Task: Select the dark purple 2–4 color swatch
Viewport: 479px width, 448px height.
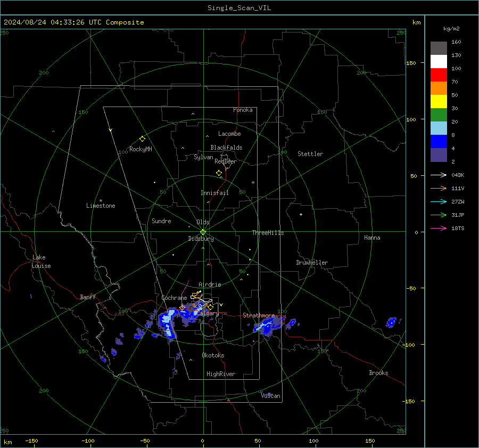Action: pyautogui.click(x=439, y=154)
